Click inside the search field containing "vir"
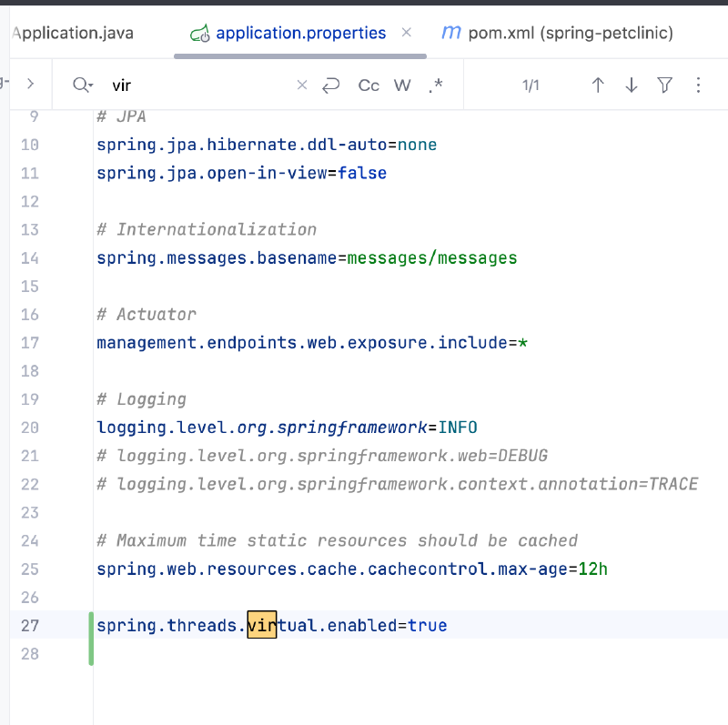 tap(200, 85)
